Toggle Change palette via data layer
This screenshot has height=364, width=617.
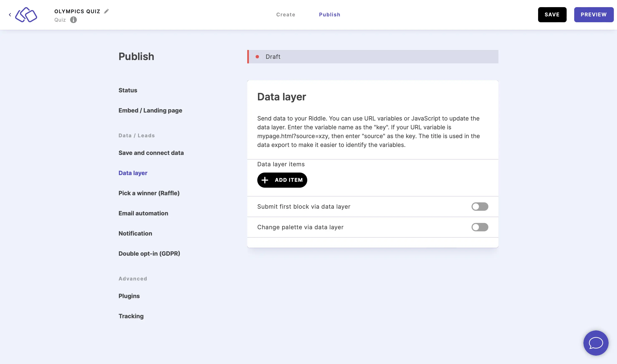(x=480, y=227)
